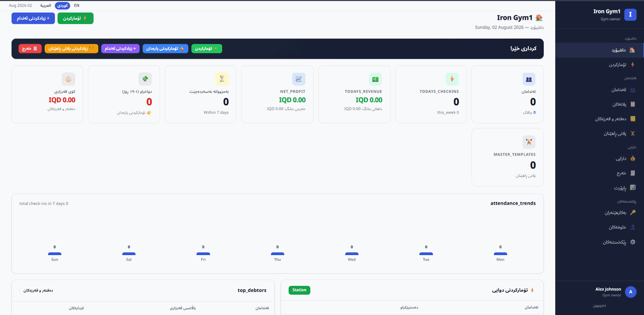The width and height of the screenshot is (644, 315).
Task: Click the house icon beside Iron Gym1 title
Action: [539, 17]
